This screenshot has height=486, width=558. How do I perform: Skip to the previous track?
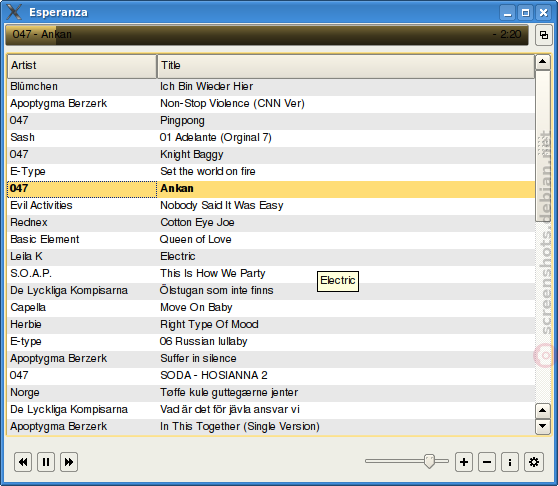tap(23, 462)
